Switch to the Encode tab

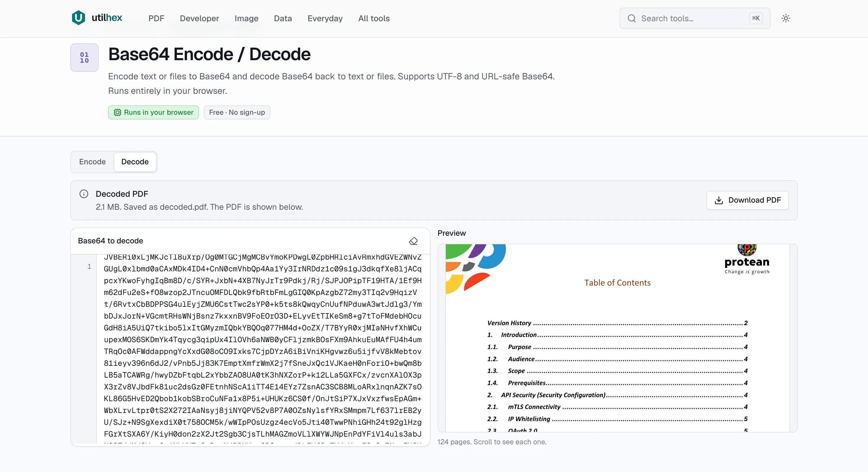click(92, 162)
